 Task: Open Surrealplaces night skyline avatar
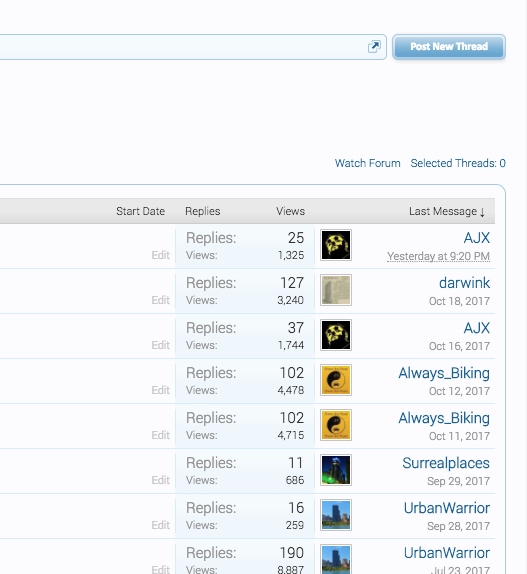[x=336, y=470]
